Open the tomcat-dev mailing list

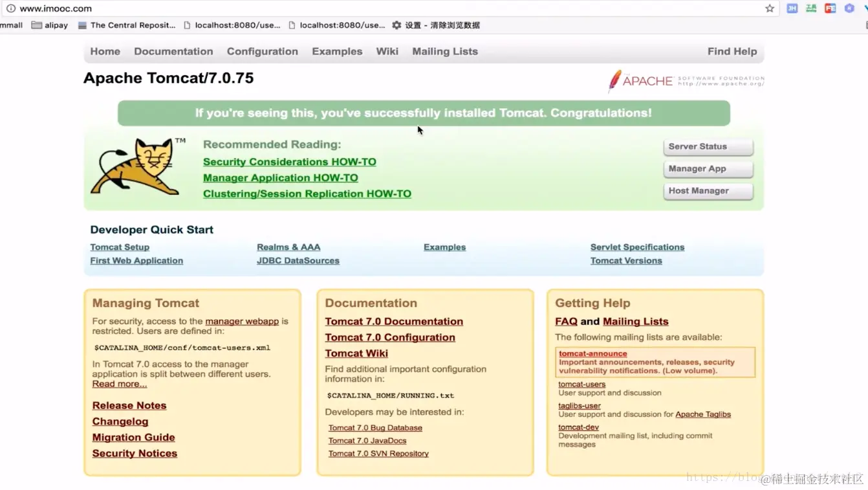[x=579, y=427]
